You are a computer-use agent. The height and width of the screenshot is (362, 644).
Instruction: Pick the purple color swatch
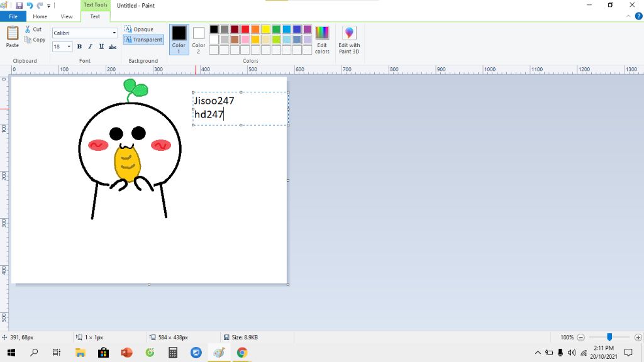[x=307, y=29]
